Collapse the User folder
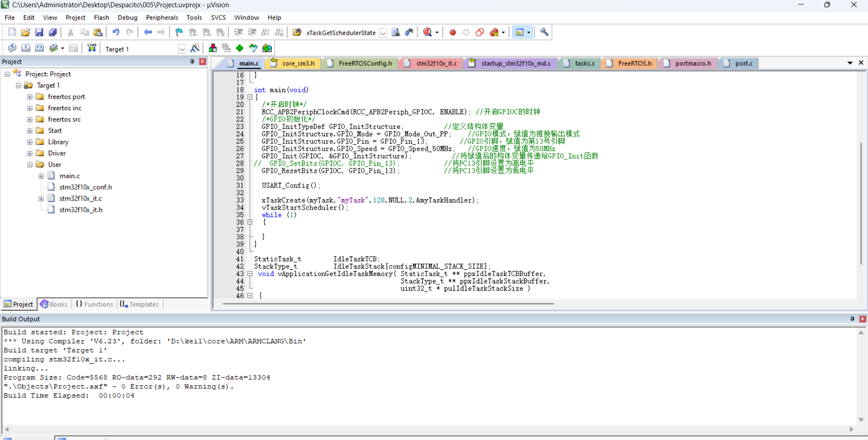 [29, 164]
